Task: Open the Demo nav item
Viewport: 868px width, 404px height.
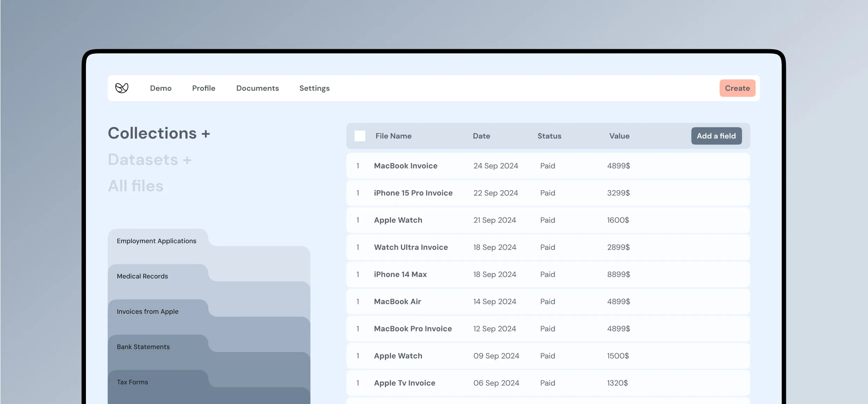Action: coord(161,88)
